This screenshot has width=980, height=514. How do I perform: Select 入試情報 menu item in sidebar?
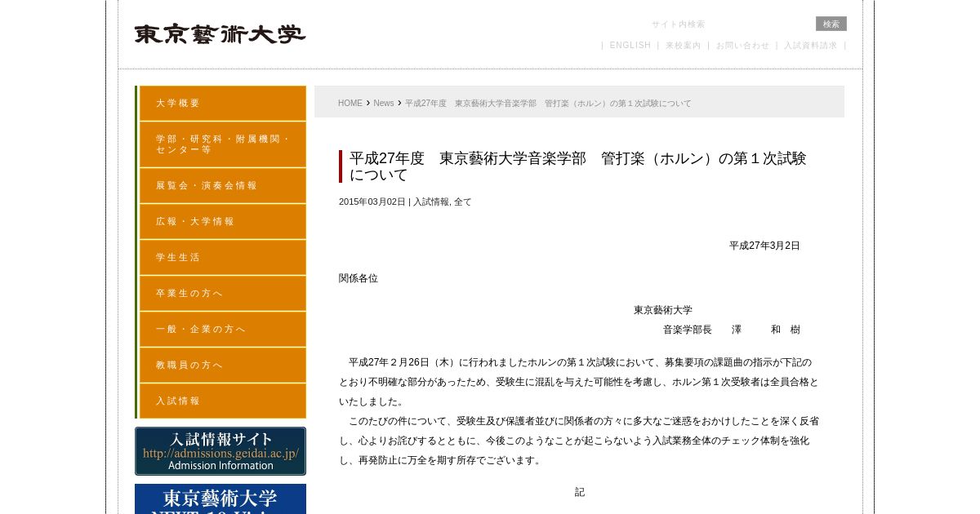coord(222,401)
